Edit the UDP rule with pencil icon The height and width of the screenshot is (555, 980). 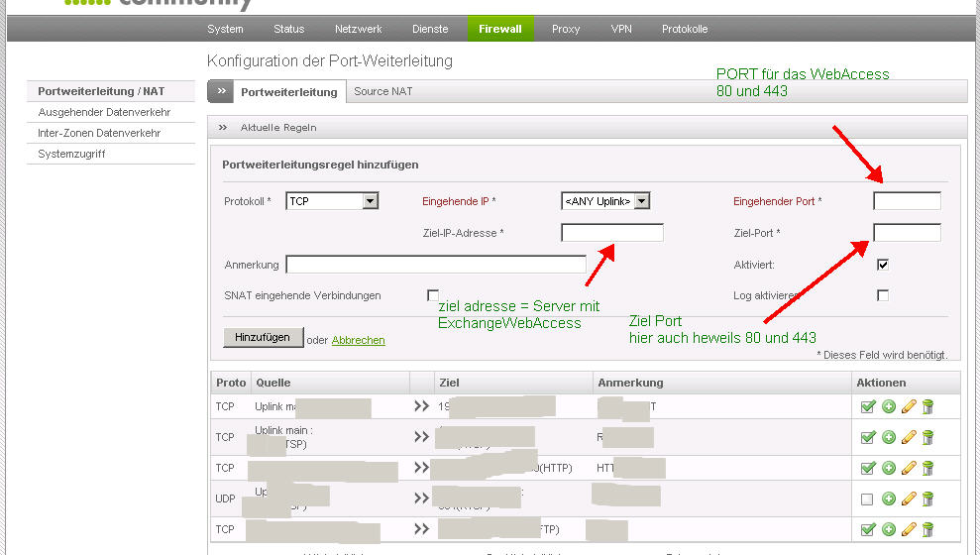(x=909, y=499)
